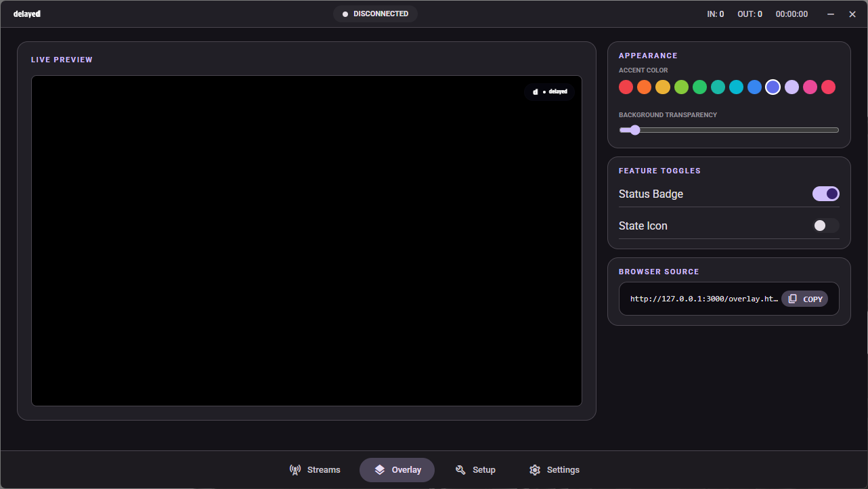Choose the selected indigo accent color
The width and height of the screenshot is (868, 489).
(x=773, y=87)
